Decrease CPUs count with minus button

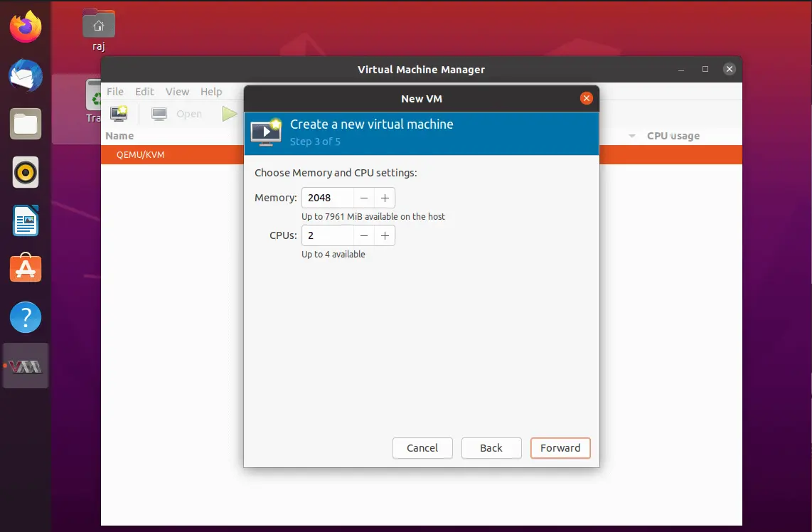[364, 235]
